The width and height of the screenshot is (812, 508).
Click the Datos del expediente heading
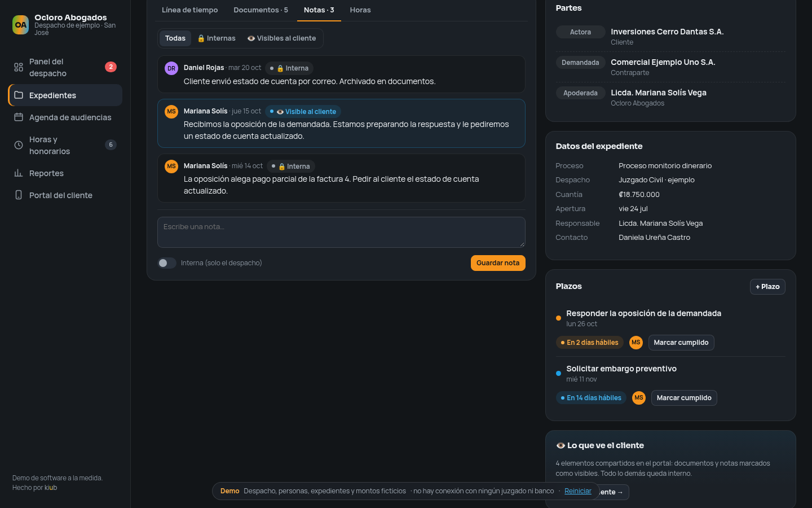click(x=599, y=146)
